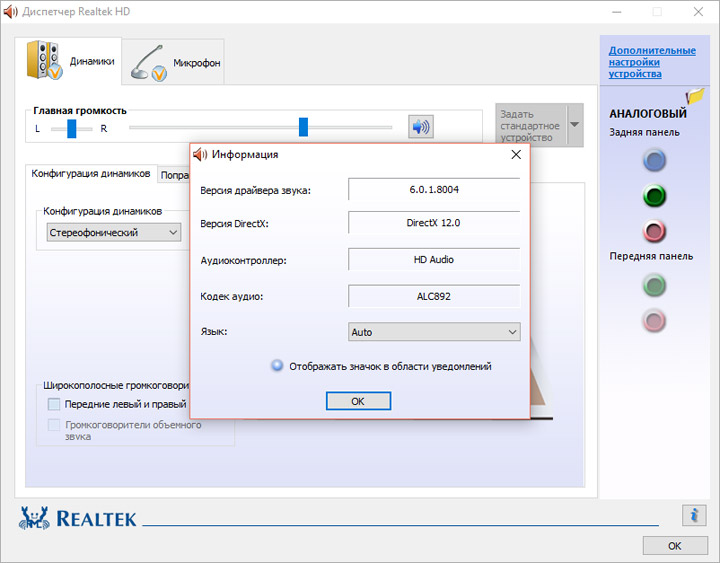Adjust the main volume slider handle

[304, 127]
